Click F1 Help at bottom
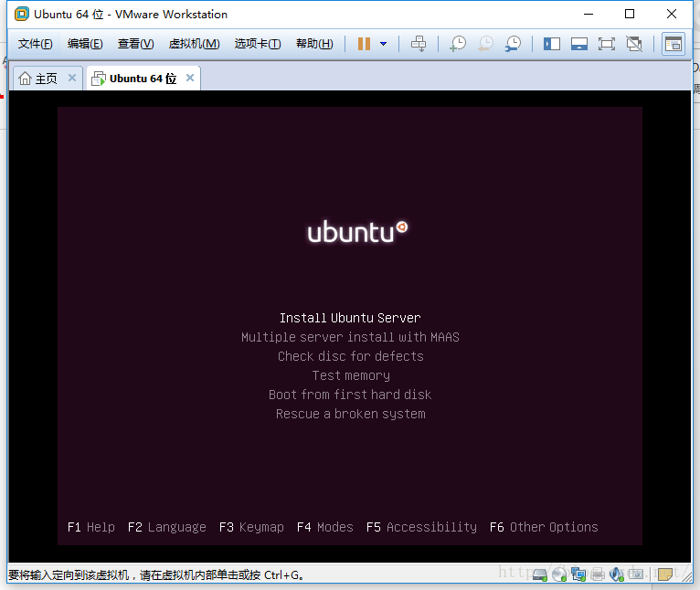Screen dimensions: 700x590 91,527
